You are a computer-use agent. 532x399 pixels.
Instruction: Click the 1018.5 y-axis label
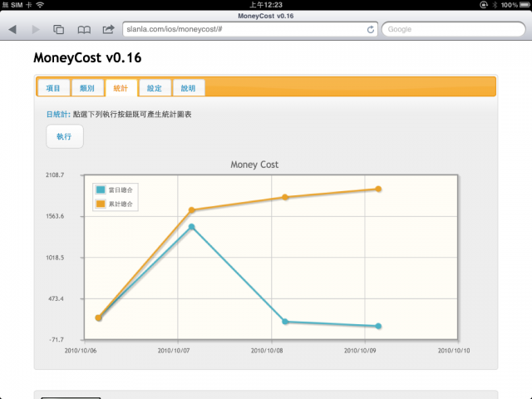point(55,258)
